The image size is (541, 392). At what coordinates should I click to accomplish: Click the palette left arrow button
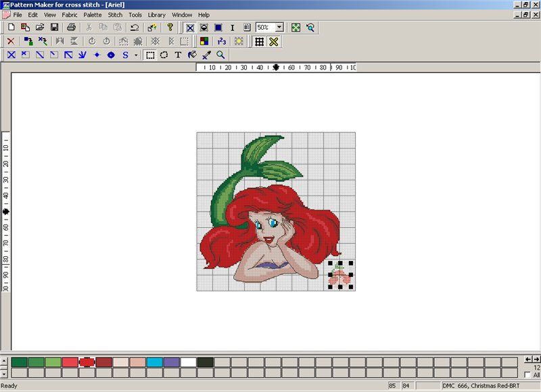click(528, 360)
